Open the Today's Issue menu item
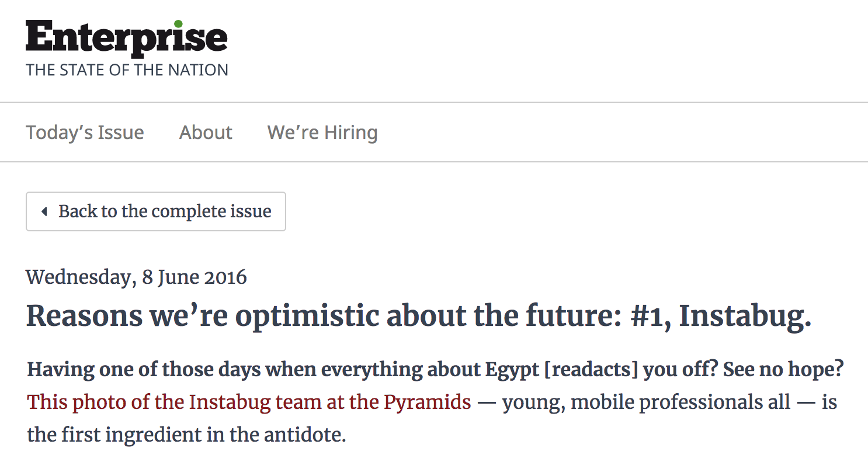The image size is (868, 465). pos(85,133)
